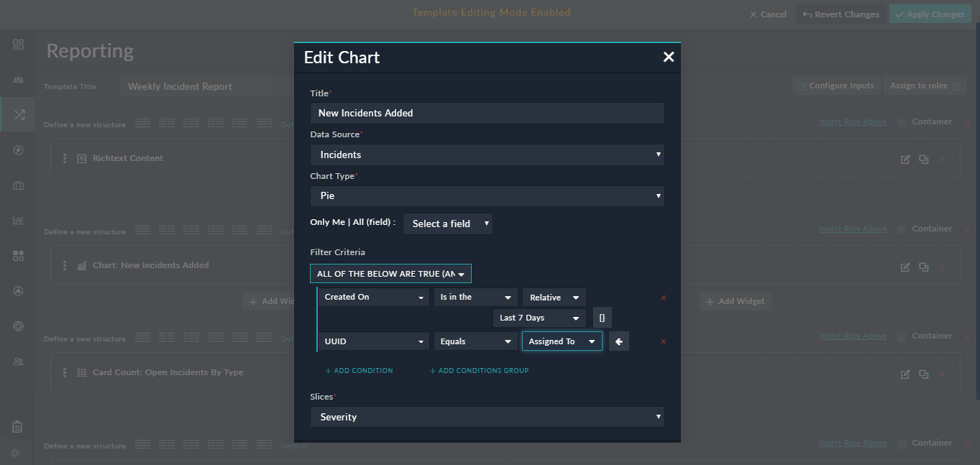
Task: Click ADD CONDITION link
Action: pyautogui.click(x=359, y=370)
